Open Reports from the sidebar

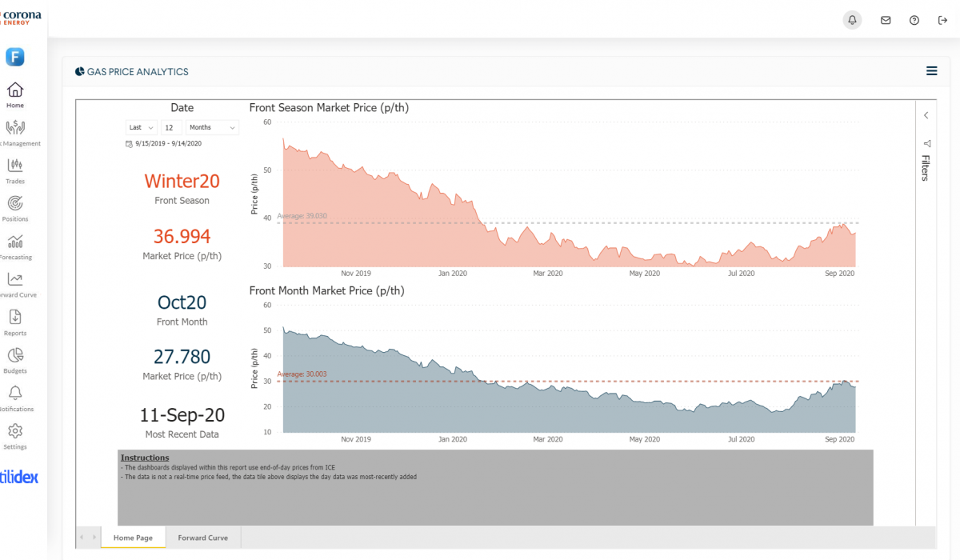coord(15,322)
